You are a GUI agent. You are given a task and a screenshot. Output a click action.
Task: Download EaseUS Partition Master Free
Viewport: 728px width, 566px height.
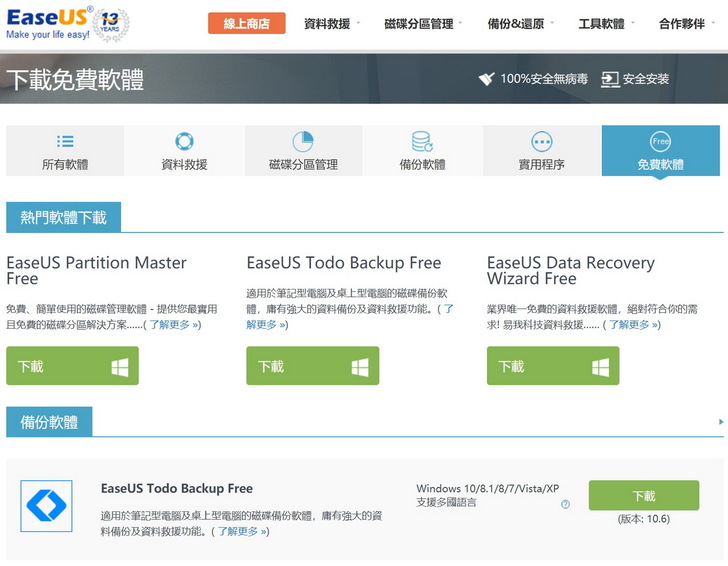72,366
